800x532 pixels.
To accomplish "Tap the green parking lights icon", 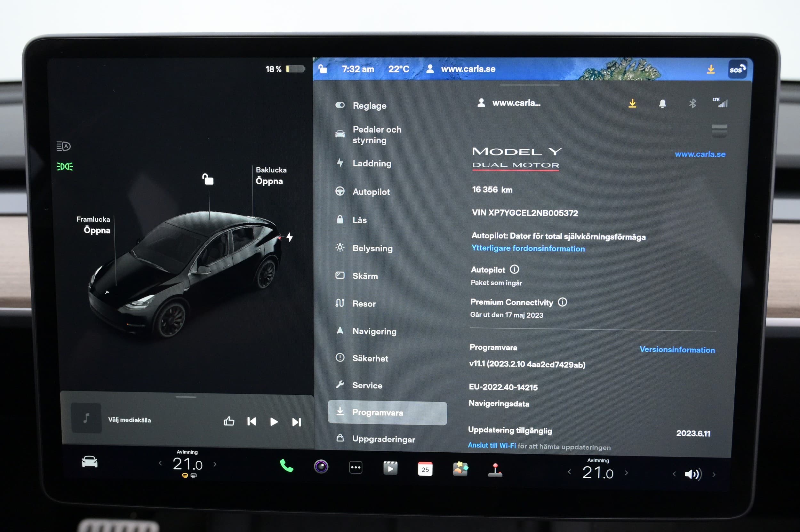I will tap(65, 167).
